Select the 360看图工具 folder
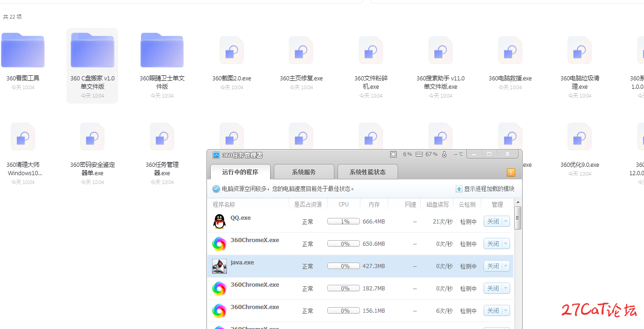 (23, 50)
